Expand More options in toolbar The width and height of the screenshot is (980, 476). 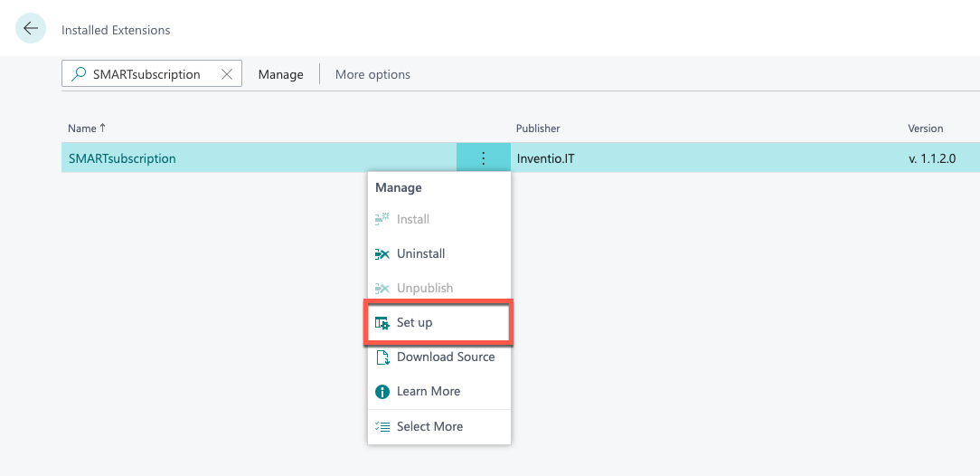[372, 74]
